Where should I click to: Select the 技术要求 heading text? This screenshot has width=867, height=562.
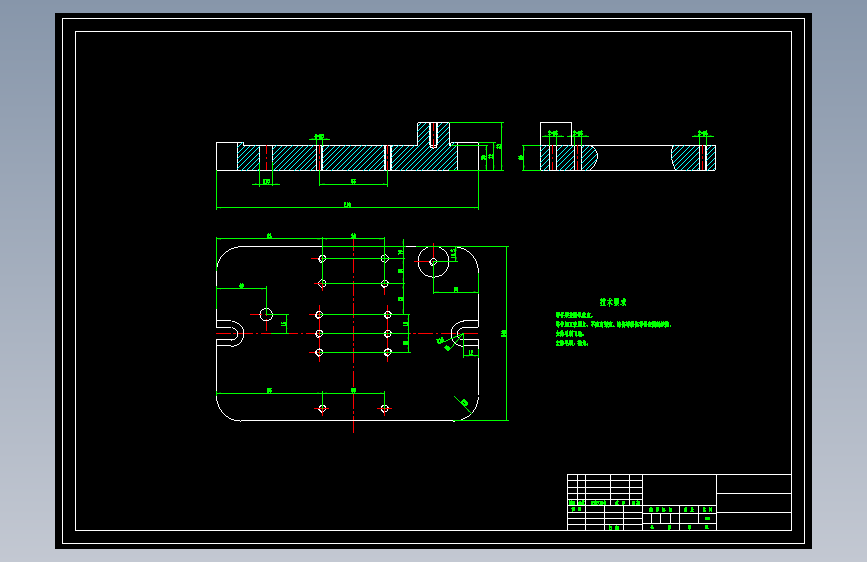613,302
